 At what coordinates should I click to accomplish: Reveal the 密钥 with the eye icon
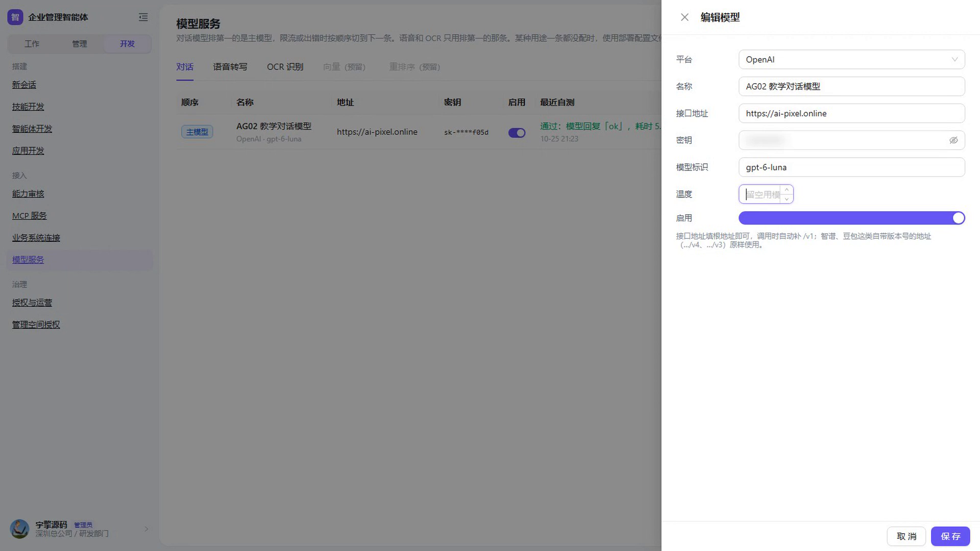point(953,140)
